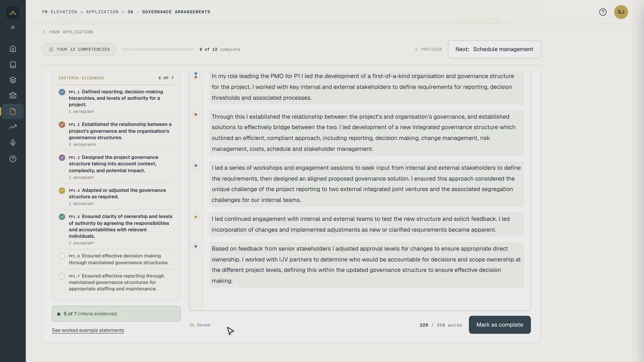Screen dimensions: 644x362
Task: Toggle the PP1.7 effective reporting criterion circle
Action: point(62,276)
